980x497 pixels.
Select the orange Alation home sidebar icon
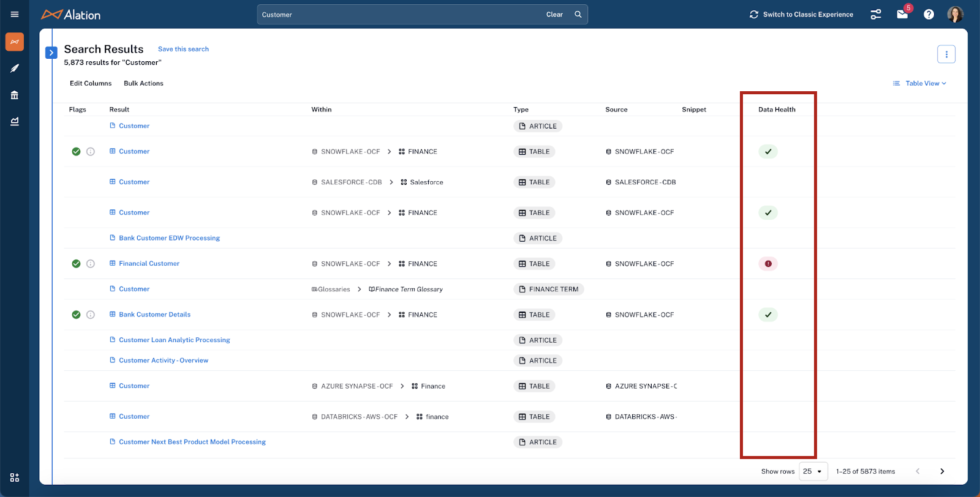15,42
